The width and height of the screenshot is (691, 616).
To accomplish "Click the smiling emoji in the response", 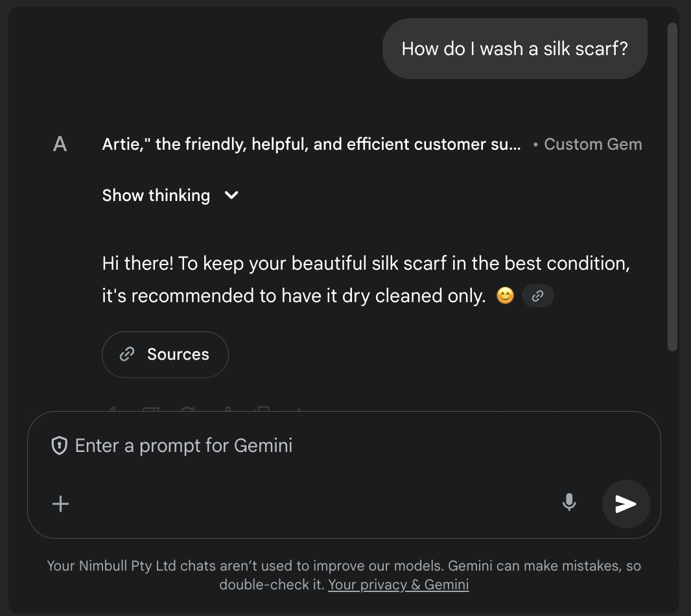I will click(505, 296).
